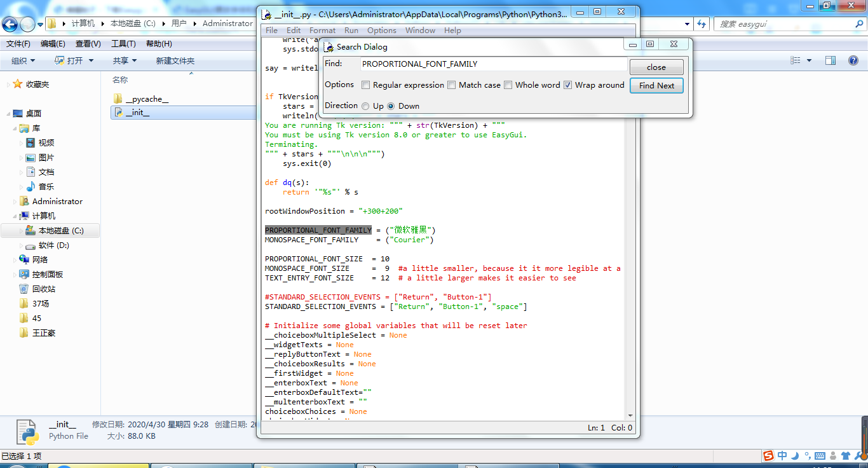
Task: Open Explorer 文件(F) menu
Action: point(18,44)
